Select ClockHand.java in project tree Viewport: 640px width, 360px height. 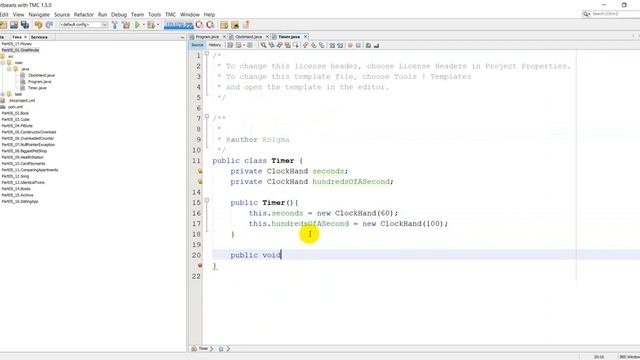41,76
